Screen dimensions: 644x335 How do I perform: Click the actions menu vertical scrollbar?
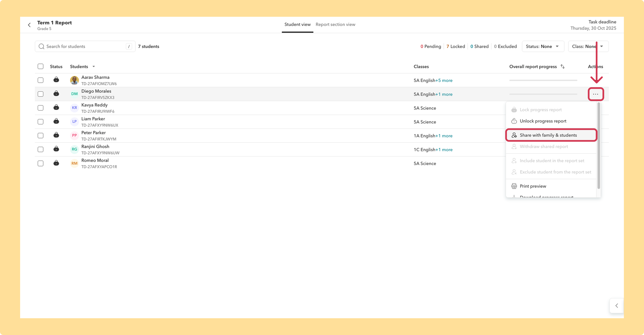click(x=599, y=145)
